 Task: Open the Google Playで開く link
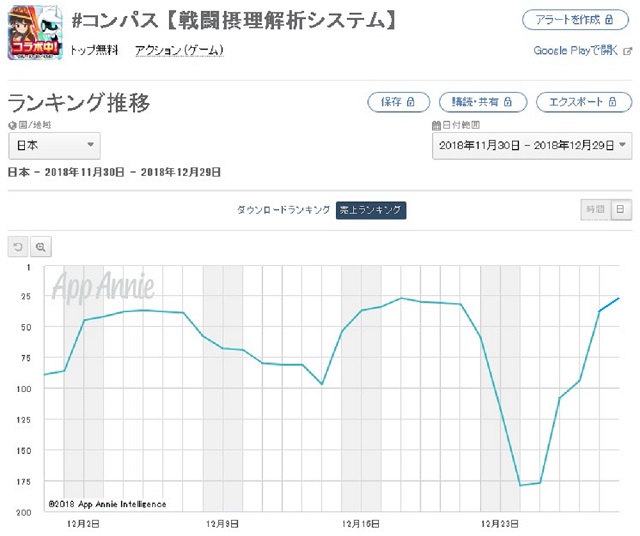click(x=576, y=51)
